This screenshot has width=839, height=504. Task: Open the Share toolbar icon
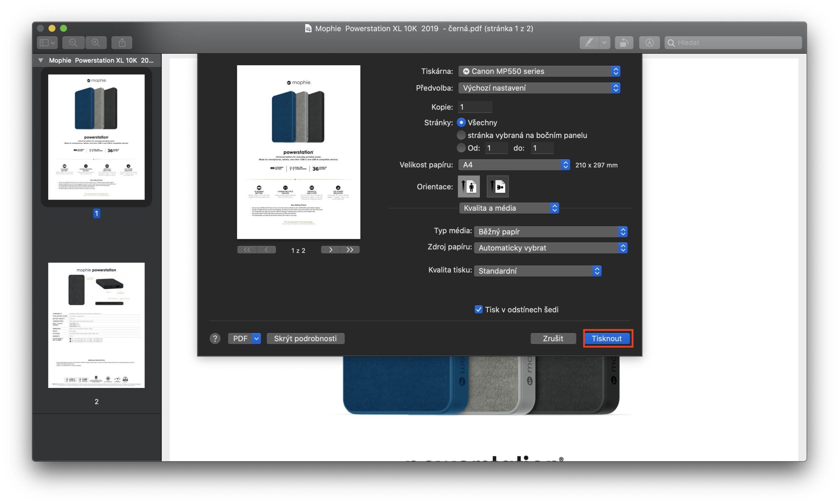(x=122, y=43)
